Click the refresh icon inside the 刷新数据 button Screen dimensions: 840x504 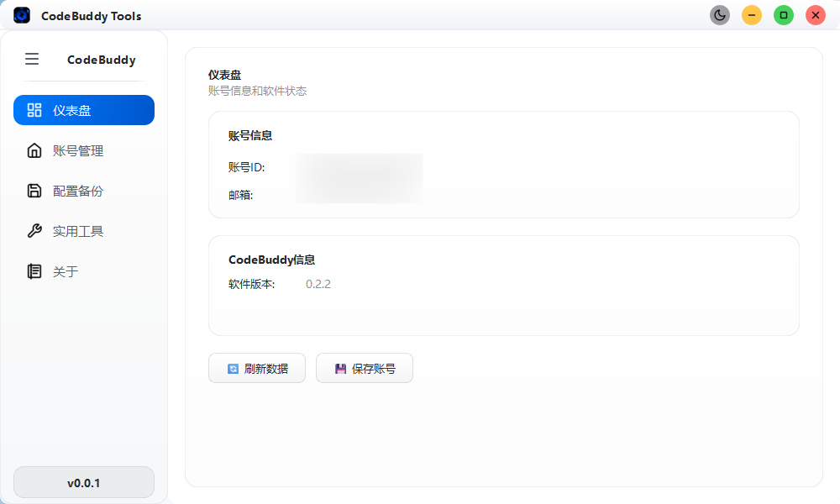pos(233,369)
